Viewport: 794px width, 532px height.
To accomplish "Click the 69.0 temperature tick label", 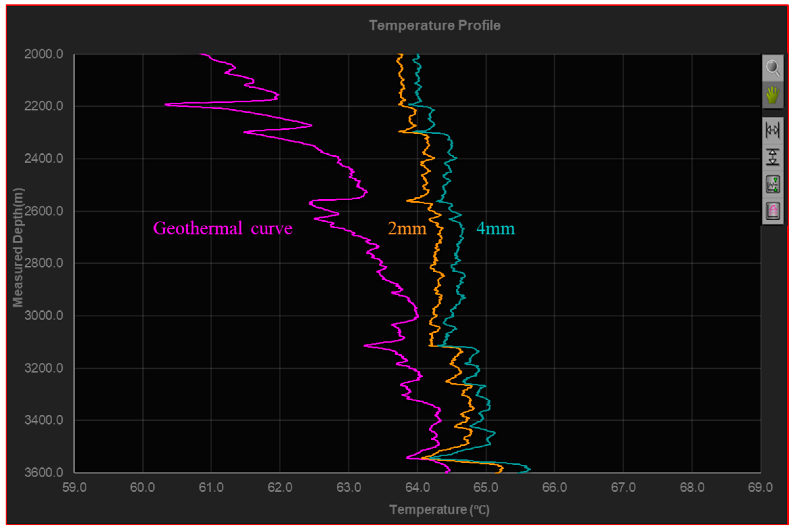I will pos(760,488).
